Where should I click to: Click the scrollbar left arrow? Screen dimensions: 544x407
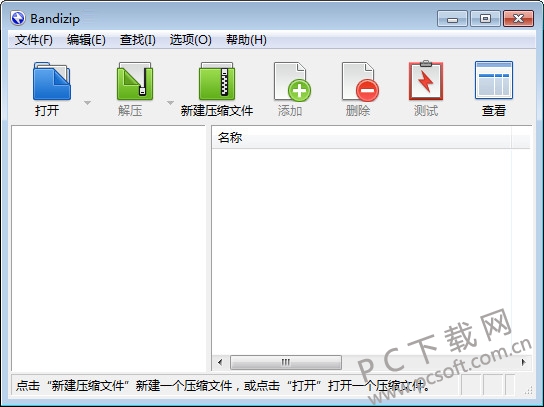(220, 362)
